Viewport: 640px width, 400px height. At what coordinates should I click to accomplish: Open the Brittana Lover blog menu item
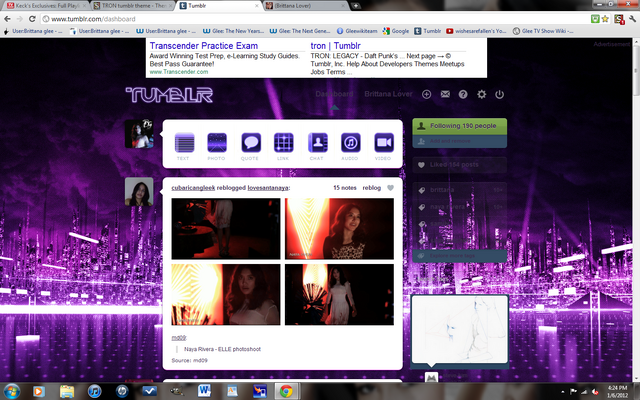pos(388,94)
